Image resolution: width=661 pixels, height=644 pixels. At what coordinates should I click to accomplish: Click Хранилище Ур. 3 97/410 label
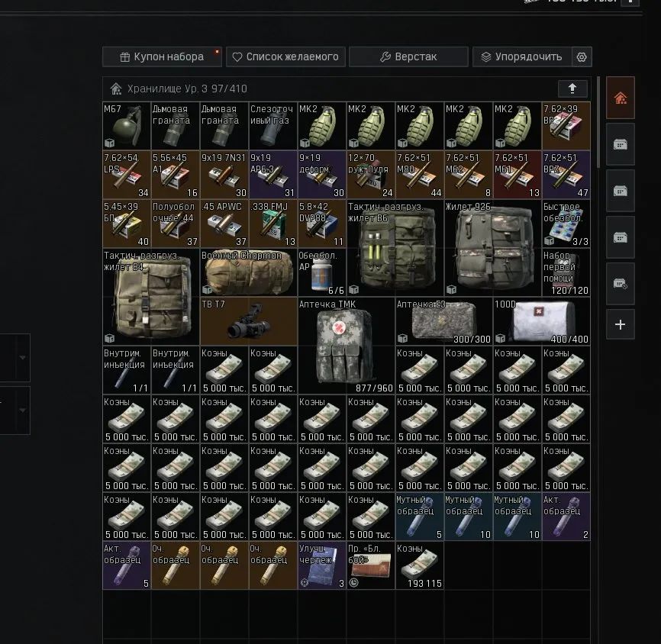pos(187,89)
